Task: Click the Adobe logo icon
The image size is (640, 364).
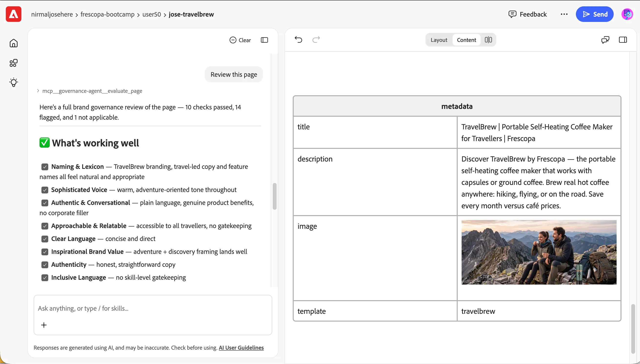Action: coord(13,14)
